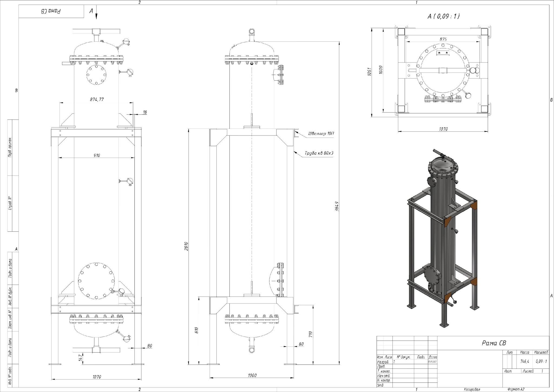The height and width of the screenshot is (392, 554).
Task: Select the 2810 vertical dimension text
Action: point(186,246)
